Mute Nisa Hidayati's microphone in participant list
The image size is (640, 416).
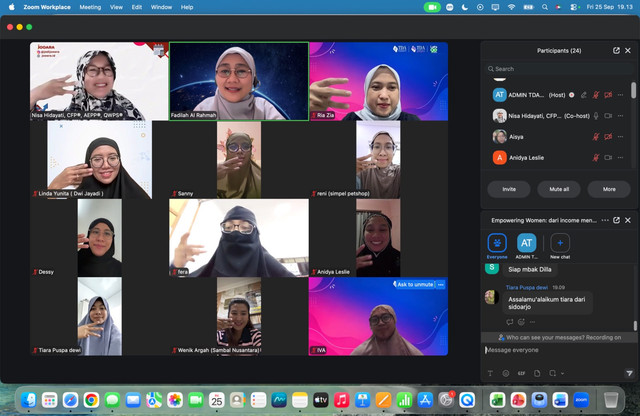596,116
